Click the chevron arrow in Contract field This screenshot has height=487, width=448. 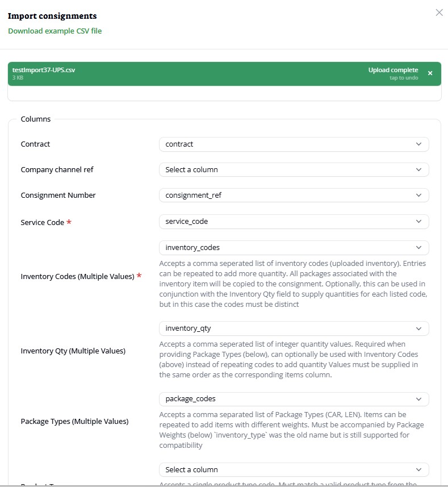coord(419,144)
